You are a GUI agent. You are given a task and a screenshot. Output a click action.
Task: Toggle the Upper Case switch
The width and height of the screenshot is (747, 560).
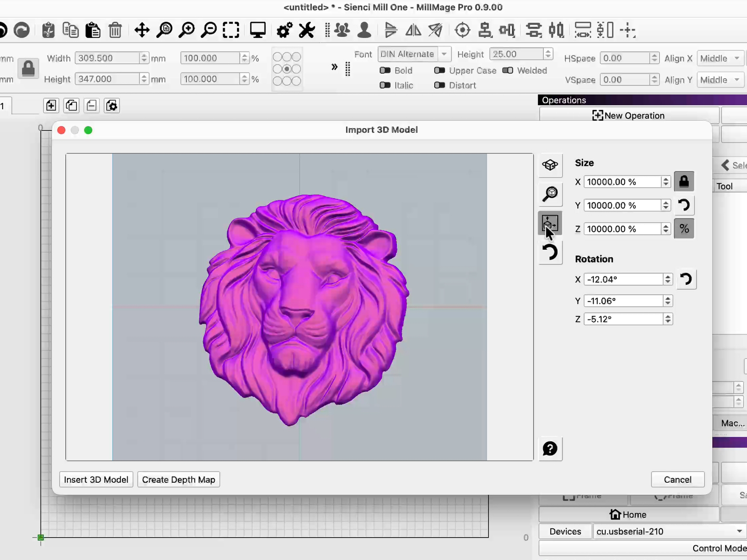pos(439,71)
